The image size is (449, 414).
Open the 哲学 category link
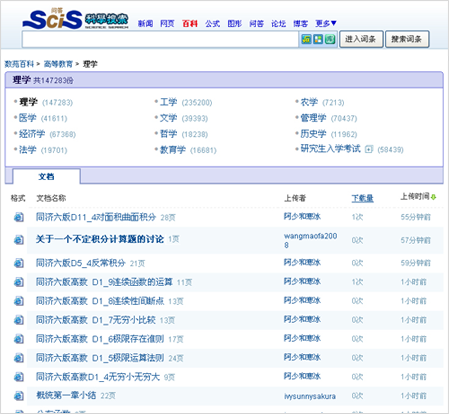pyautogui.click(x=168, y=134)
